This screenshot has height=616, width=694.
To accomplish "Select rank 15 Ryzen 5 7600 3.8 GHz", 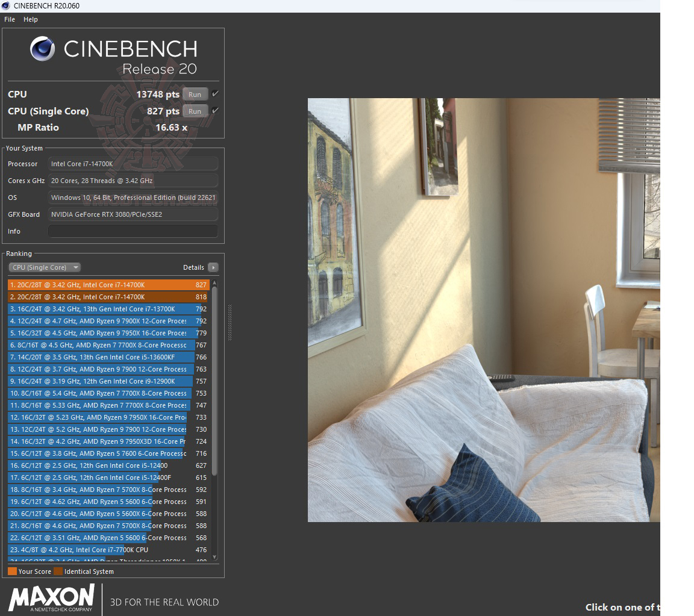I will pyautogui.click(x=108, y=453).
